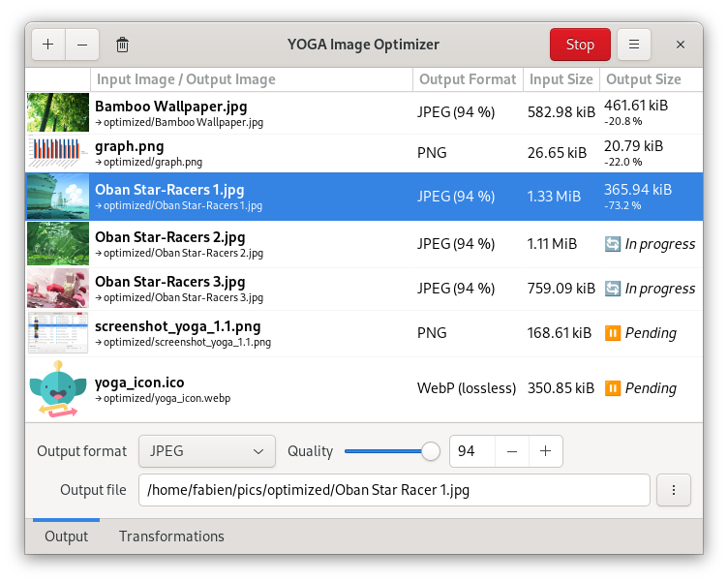This screenshot has width=728, height=582.
Task: Click JPEG (94 %) cell of Bamboo Wallpaper
Action: (456, 112)
